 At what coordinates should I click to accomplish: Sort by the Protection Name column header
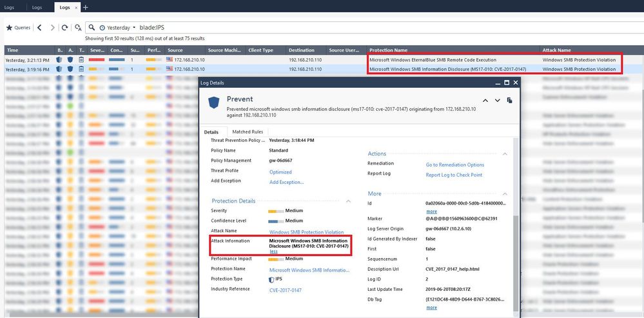pyautogui.click(x=453, y=50)
